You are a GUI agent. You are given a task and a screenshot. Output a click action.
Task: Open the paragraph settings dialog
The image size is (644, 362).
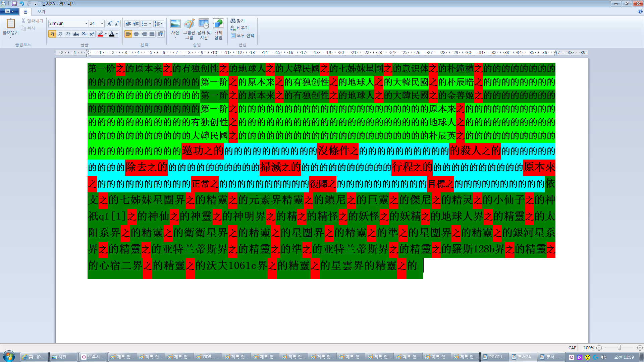point(161,34)
